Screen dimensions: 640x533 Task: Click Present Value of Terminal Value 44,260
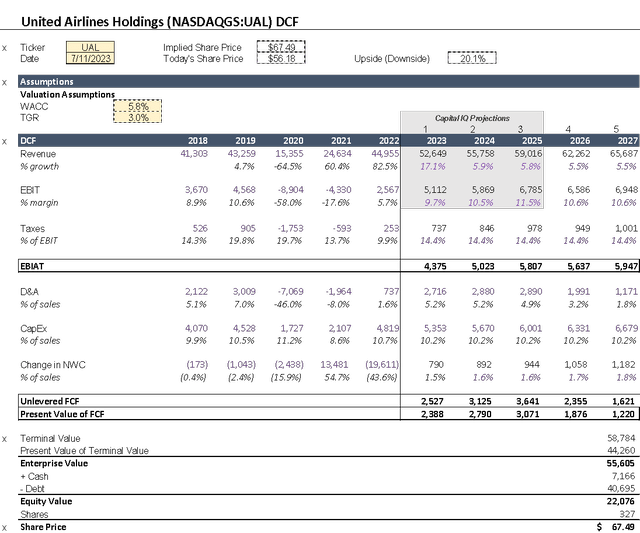pyautogui.click(x=621, y=451)
